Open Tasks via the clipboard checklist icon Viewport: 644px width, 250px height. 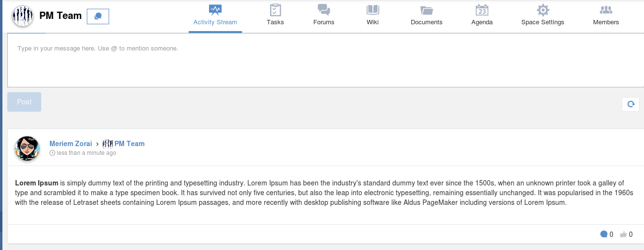pyautogui.click(x=275, y=10)
